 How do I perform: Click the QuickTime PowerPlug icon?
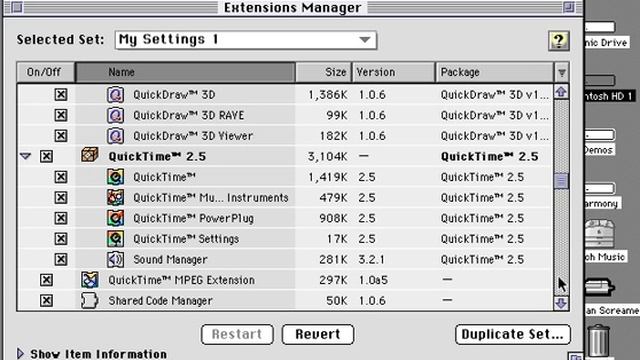pyautogui.click(x=116, y=218)
